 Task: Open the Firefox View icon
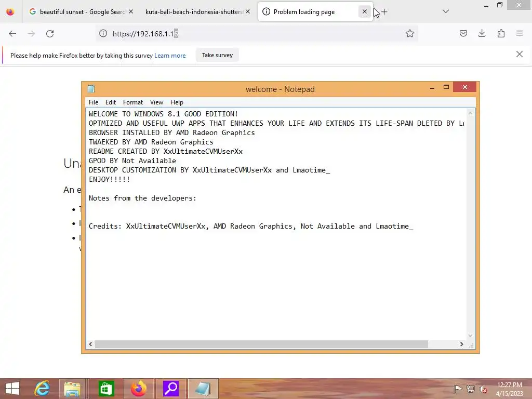coord(10,12)
